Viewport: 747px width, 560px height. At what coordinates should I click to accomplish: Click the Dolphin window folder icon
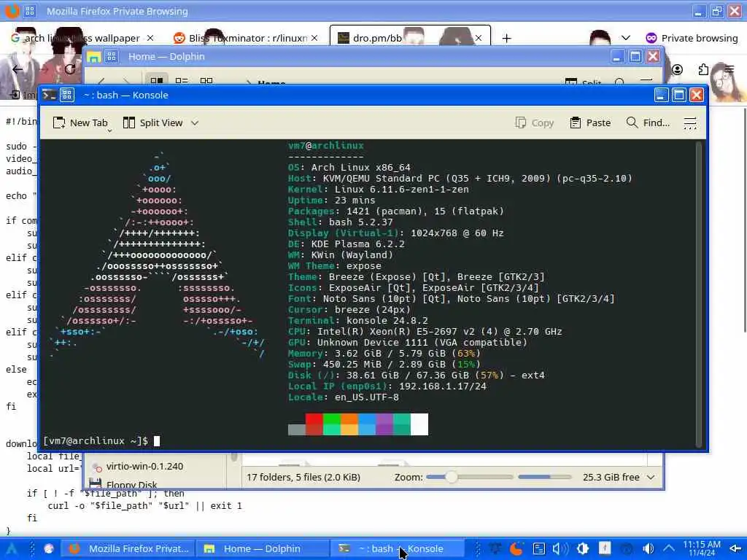pyautogui.click(x=94, y=57)
